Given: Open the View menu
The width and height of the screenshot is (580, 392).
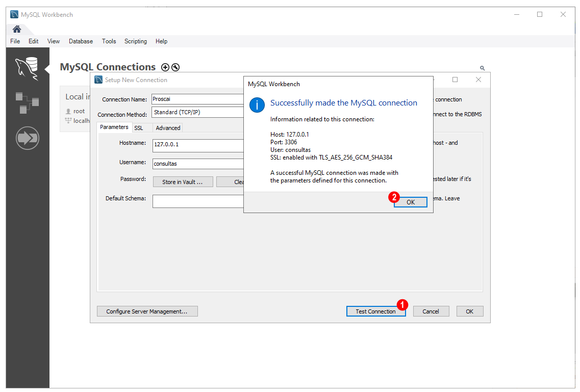Looking at the screenshot, I should pyautogui.click(x=53, y=41).
